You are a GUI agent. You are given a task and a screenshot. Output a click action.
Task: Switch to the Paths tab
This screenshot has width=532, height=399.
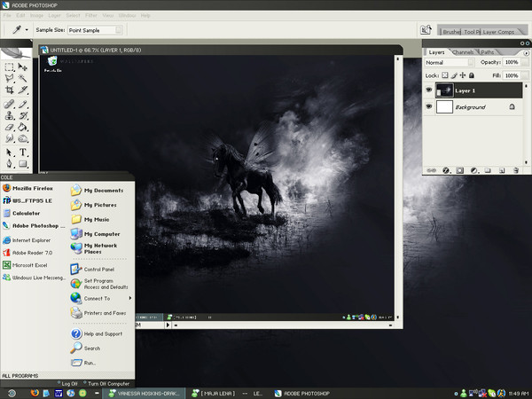point(487,52)
